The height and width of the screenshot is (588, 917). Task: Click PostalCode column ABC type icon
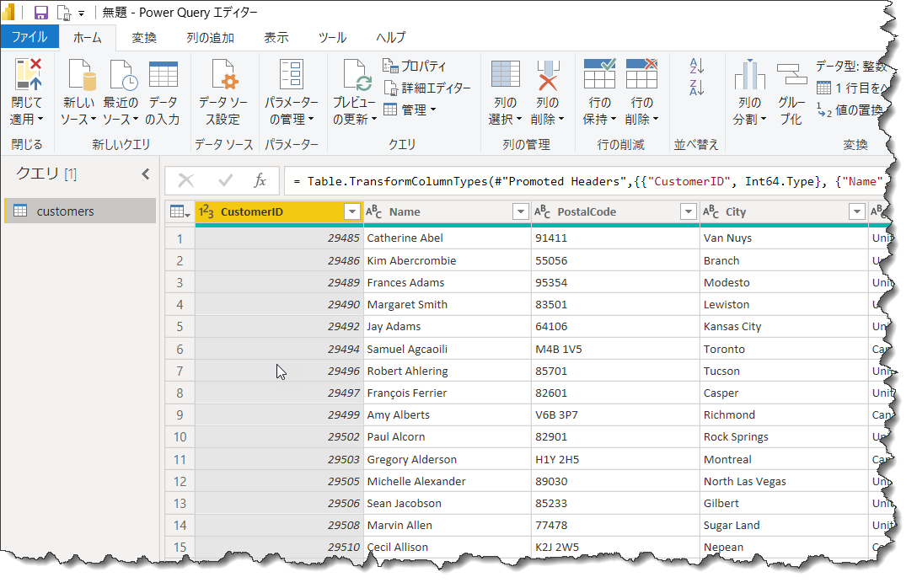(543, 211)
